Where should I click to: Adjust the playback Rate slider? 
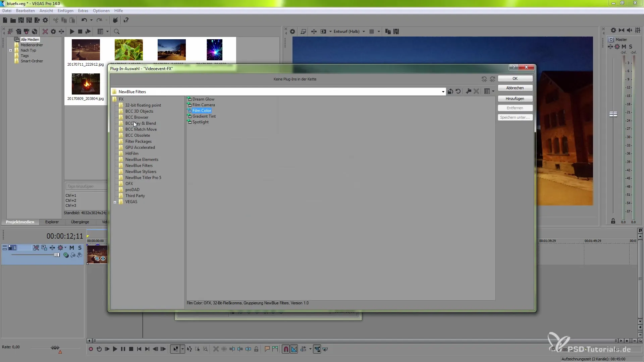(x=55, y=348)
